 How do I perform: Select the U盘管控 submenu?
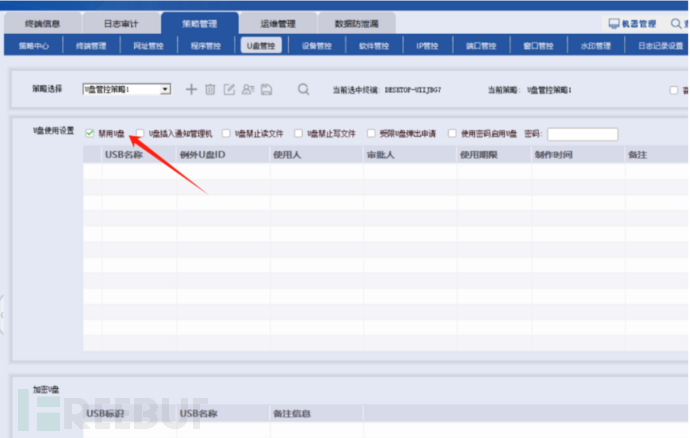[261, 46]
